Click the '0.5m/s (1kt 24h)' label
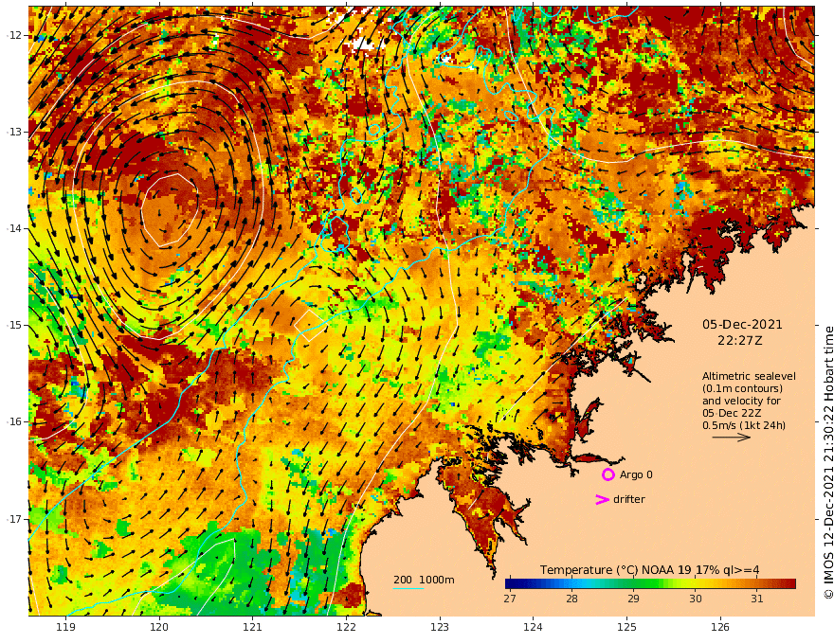834x644 pixels. click(x=744, y=425)
